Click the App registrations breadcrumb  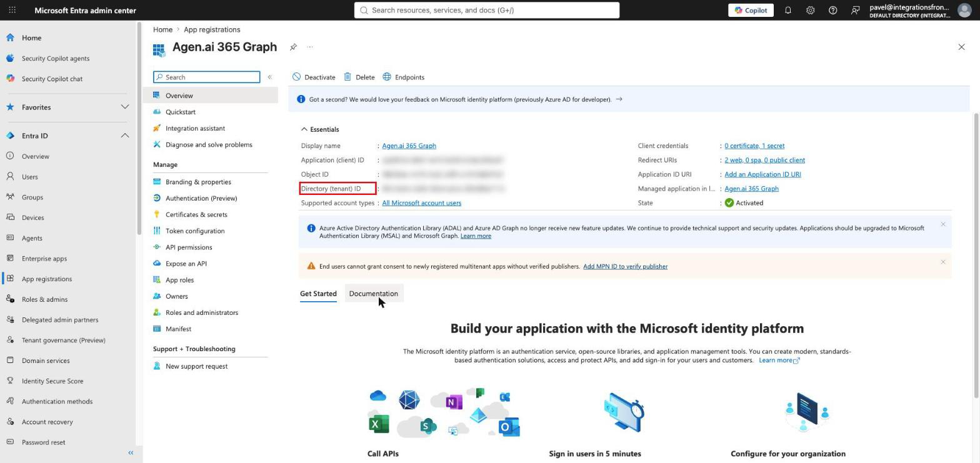pyautogui.click(x=212, y=29)
